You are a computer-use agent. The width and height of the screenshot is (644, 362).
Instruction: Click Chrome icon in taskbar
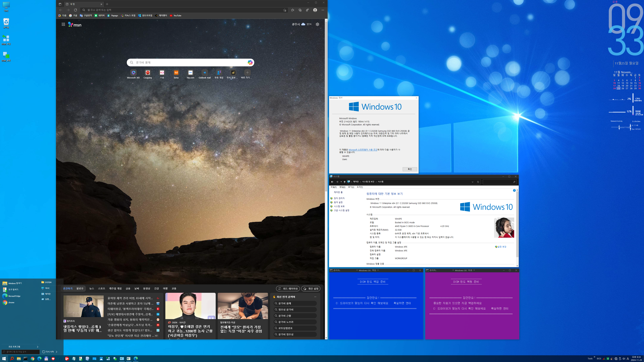click(x=33, y=358)
